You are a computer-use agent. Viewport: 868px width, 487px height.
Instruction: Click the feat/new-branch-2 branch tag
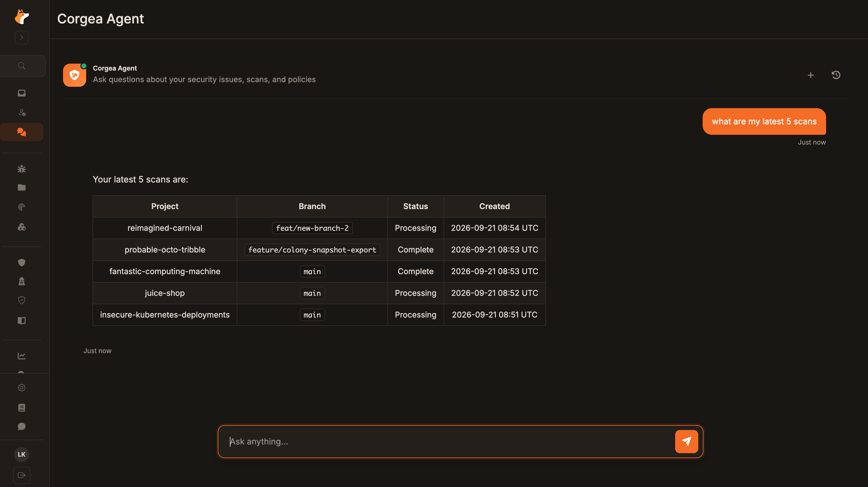pyautogui.click(x=312, y=228)
